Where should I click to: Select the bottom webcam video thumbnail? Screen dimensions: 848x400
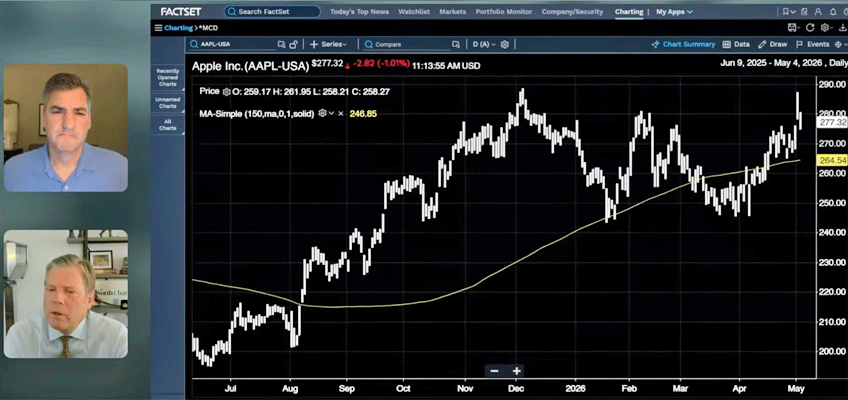[x=66, y=294]
